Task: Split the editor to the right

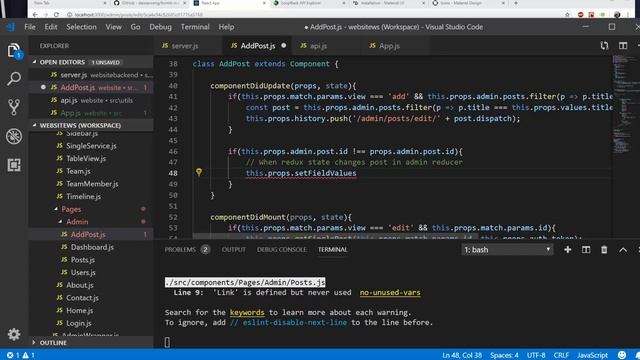Action: (623, 46)
